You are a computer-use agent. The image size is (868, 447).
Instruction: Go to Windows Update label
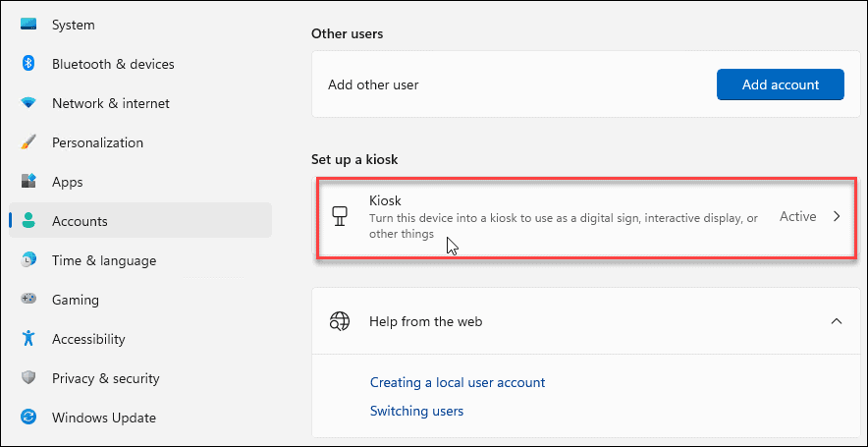[x=104, y=418]
